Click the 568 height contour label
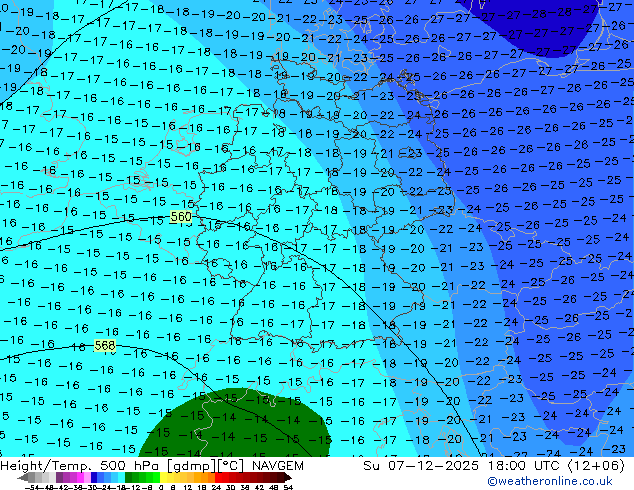The height and width of the screenshot is (490, 634). (x=105, y=345)
